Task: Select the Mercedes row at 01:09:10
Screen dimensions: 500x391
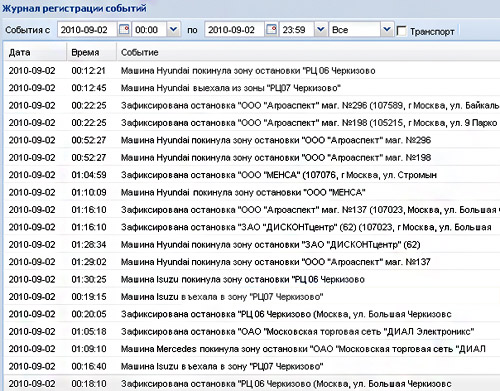Action: pyautogui.click(x=252, y=349)
